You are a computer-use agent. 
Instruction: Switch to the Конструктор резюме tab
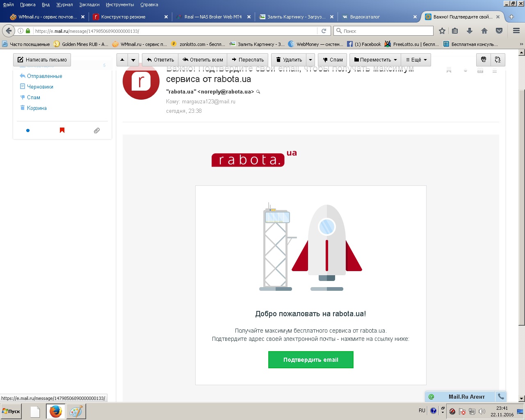[130, 17]
